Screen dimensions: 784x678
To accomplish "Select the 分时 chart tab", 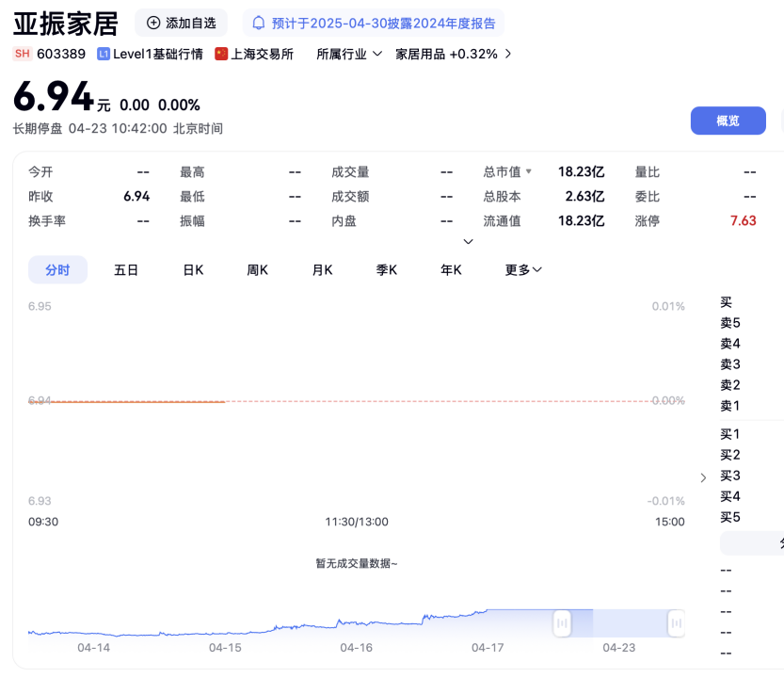I will pyautogui.click(x=57, y=270).
